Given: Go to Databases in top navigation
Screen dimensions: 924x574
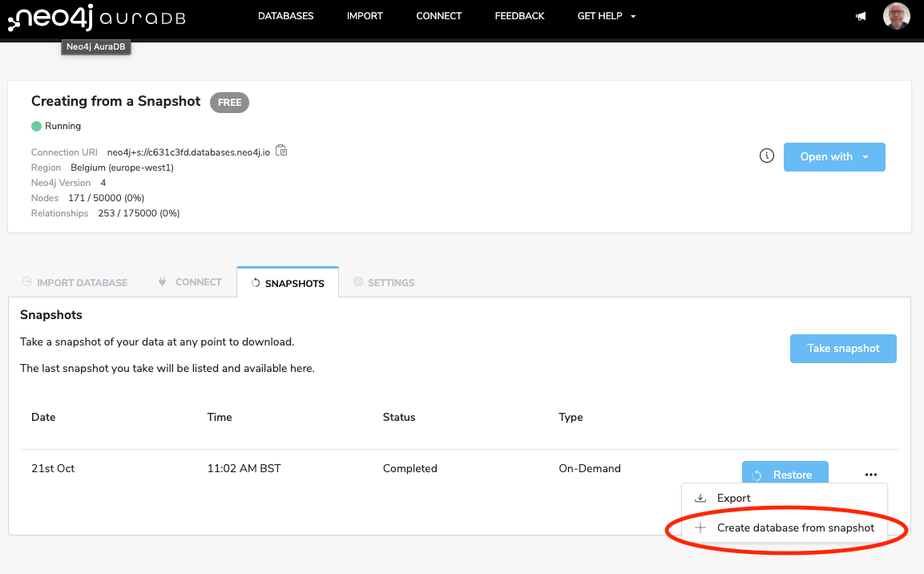Looking at the screenshot, I should (x=286, y=16).
